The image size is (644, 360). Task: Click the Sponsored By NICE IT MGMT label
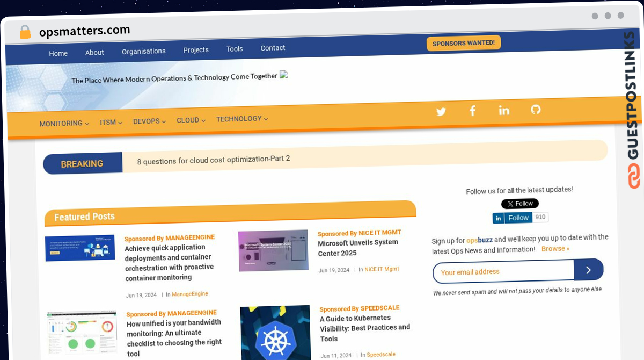[x=359, y=233]
